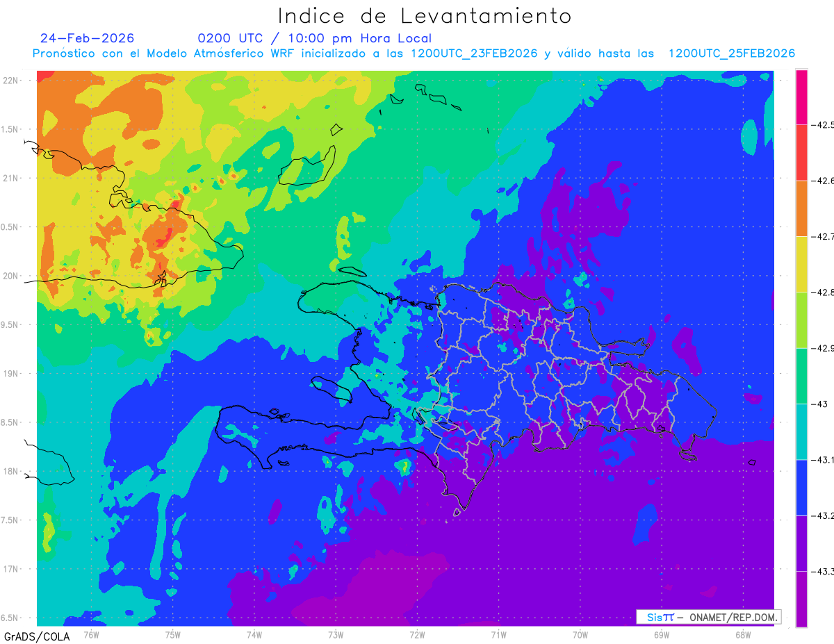Click the '70W' longitude label
Viewport: 834px width, 644px height.
pyautogui.click(x=580, y=634)
